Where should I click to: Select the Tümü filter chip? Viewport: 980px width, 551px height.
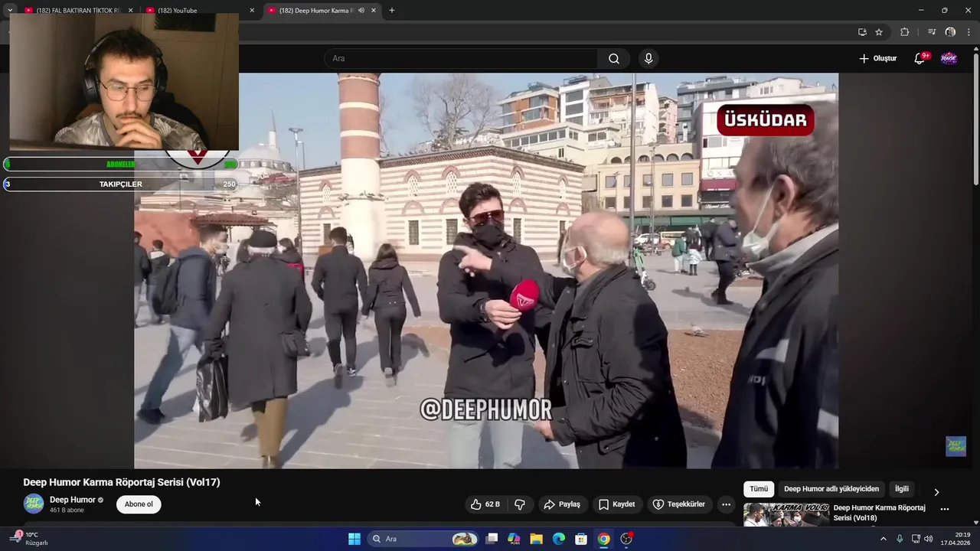click(x=759, y=489)
